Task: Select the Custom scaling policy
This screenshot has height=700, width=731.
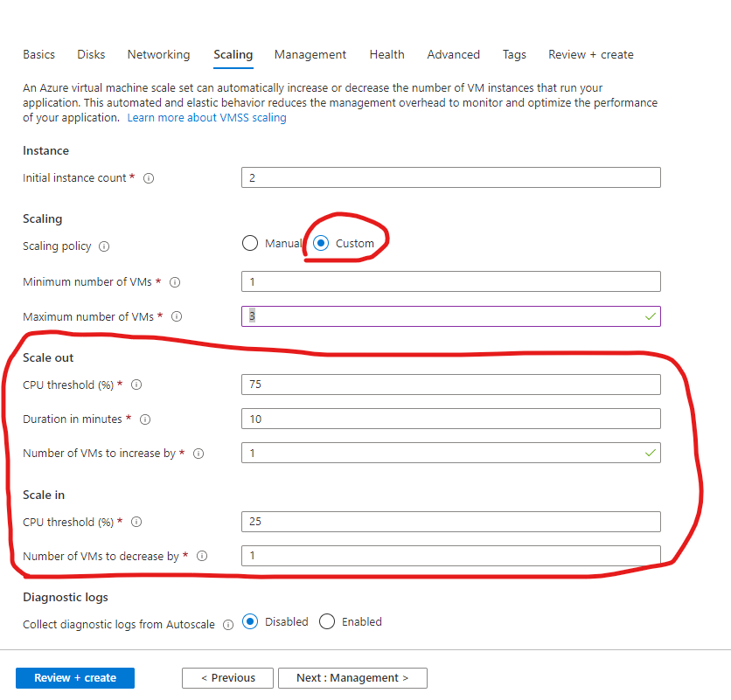Action: click(322, 243)
